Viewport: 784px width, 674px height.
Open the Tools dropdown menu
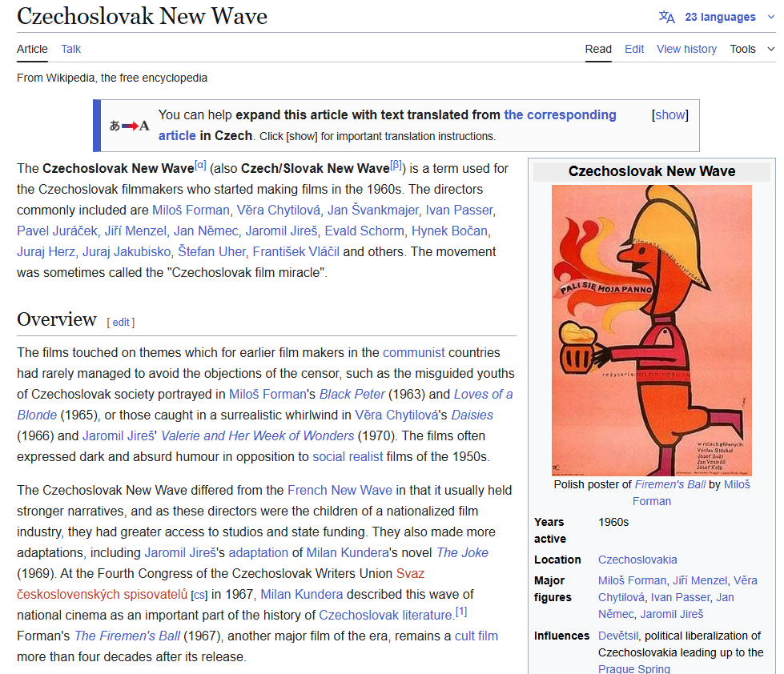pyautogui.click(x=752, y=49)
